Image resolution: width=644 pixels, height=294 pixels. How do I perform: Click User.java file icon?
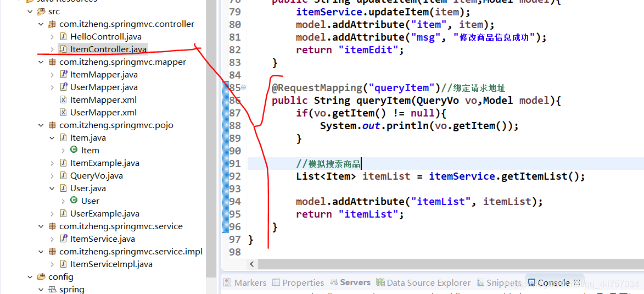(x=63, y=188)
